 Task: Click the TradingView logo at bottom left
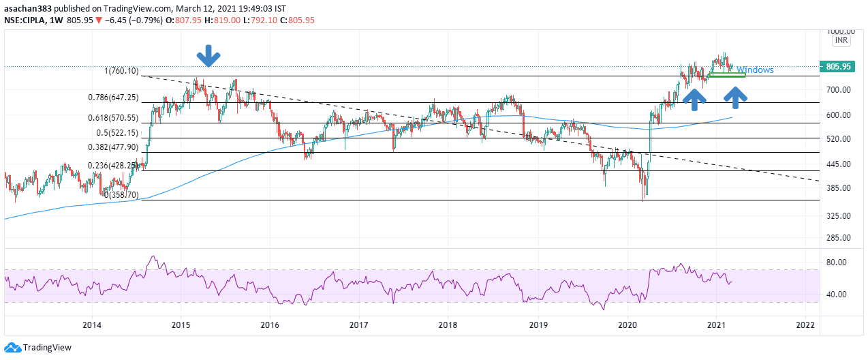(x=37, y=347)
